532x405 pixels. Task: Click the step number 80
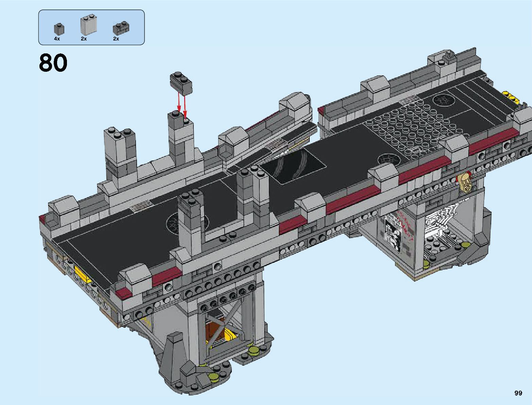[53, 63]
